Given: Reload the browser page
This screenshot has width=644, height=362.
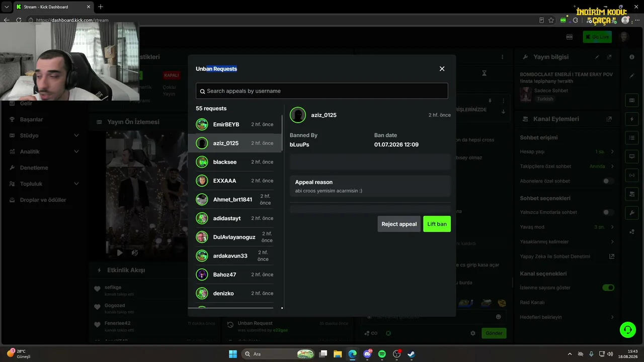Looking at the screenshot, I should (x=19, y=20).
